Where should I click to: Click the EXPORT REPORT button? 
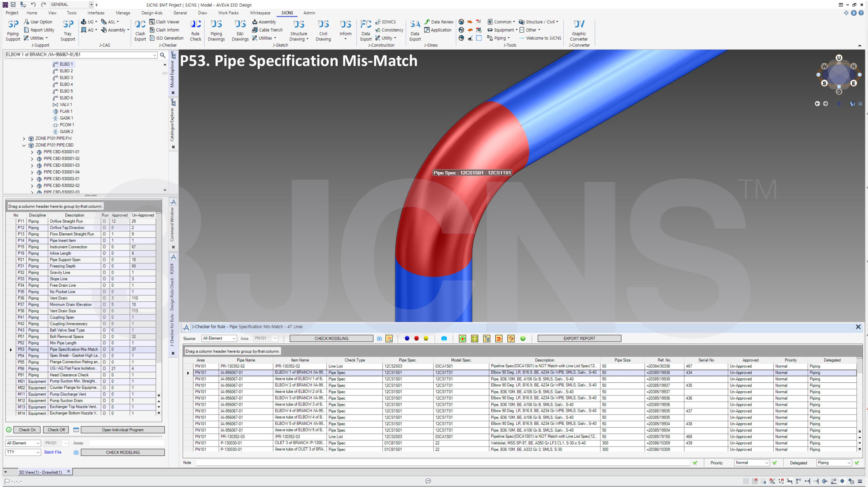tap(579, 338)
